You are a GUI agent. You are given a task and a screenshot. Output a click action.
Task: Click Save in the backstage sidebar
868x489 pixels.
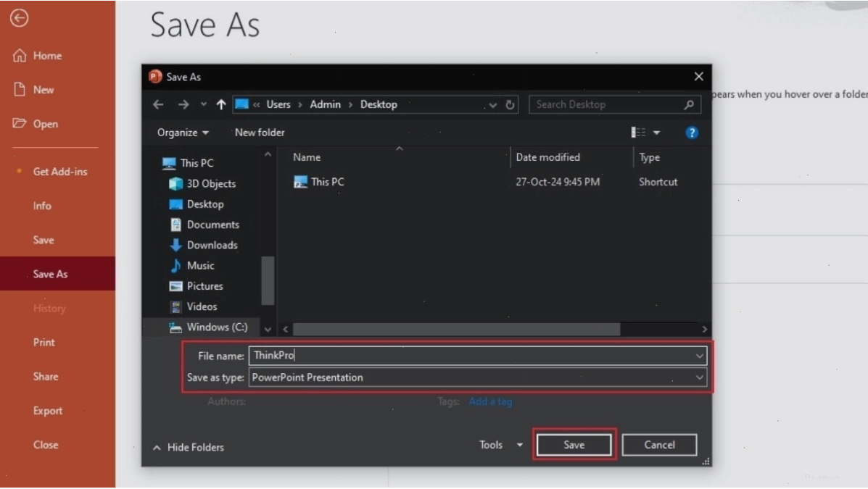coord(44,240)
